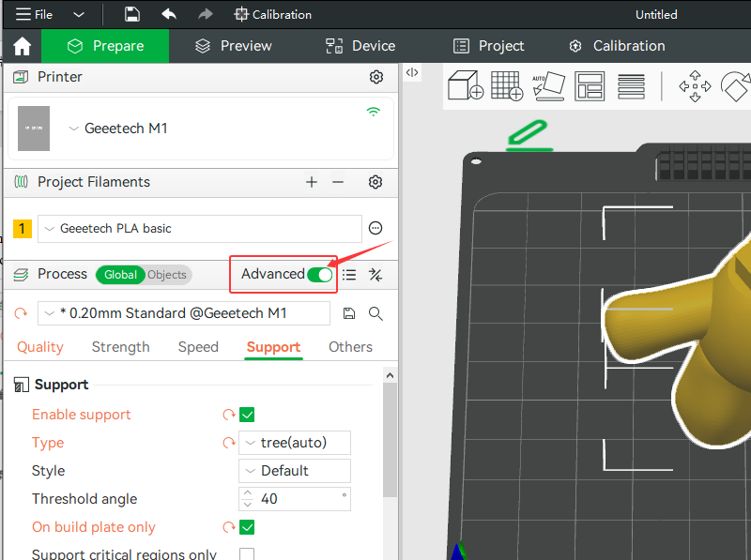Image resolution: width=751 pixels, height=560 pixels.
Task: Toggle the Advanced mode switch
Action: [x=319, y=274]
